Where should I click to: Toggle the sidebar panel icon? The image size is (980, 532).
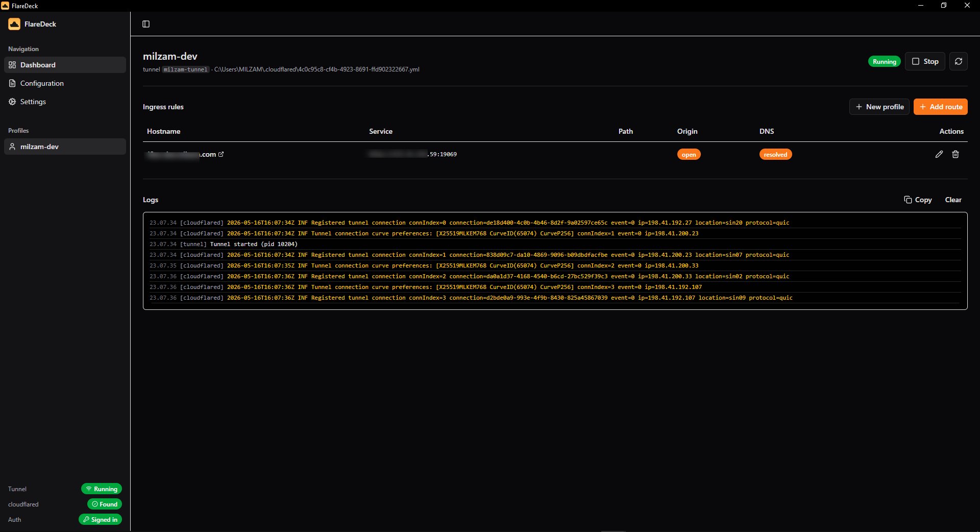146,24
